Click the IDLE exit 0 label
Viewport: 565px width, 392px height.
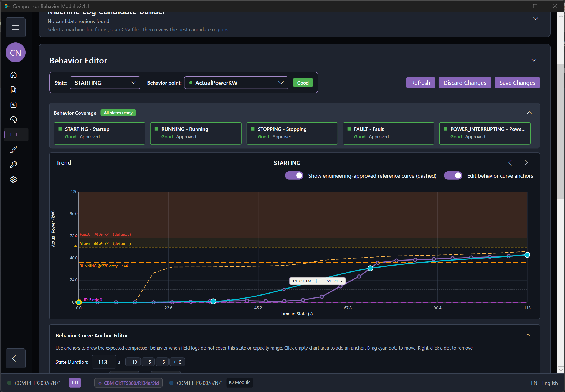[93, 300]
